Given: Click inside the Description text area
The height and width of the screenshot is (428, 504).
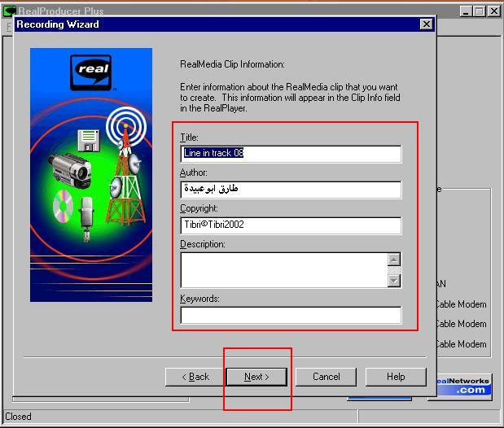Looking at the screenshot, I should 284,270.
